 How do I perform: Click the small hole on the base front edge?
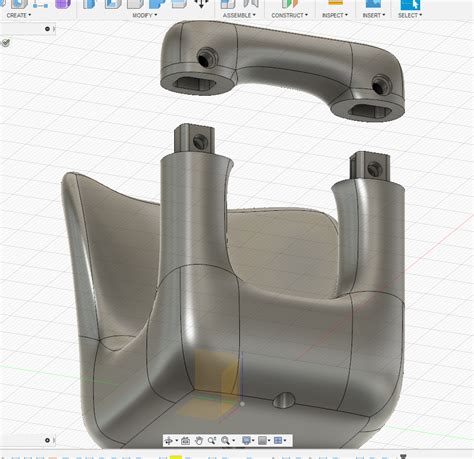(x=284, y=400)
